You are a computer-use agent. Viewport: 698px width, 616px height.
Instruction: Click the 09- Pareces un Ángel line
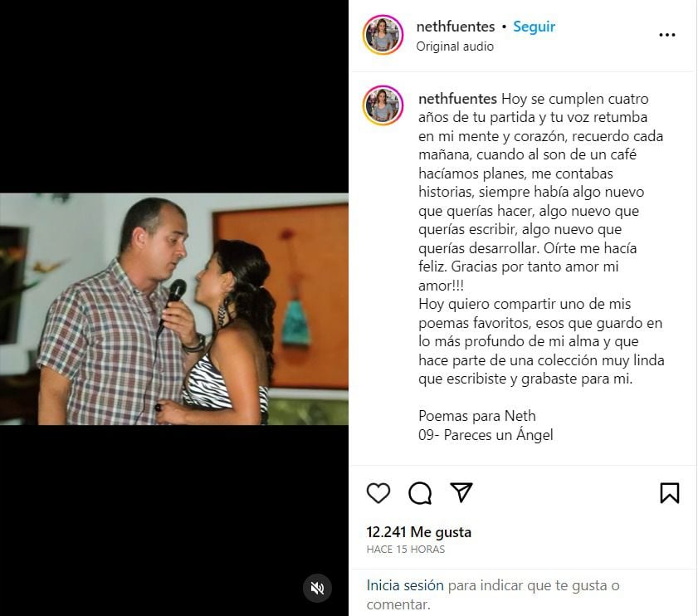pyautogui.click(x=486, y=435)
